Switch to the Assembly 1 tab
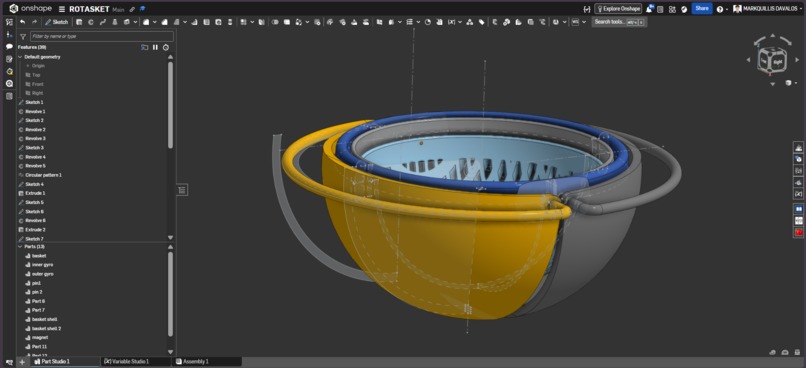Screen dimensions: 806x368 click(x=207, y=362)
